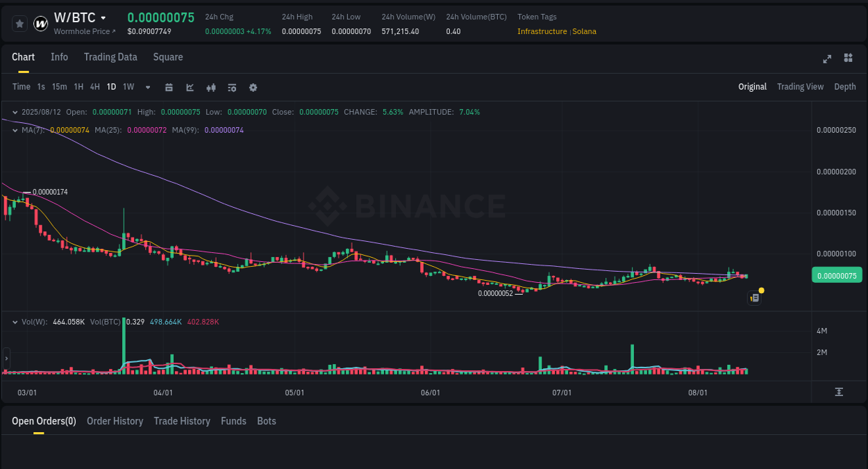Click the 0.00000174 high price marker

pos(50,192)
